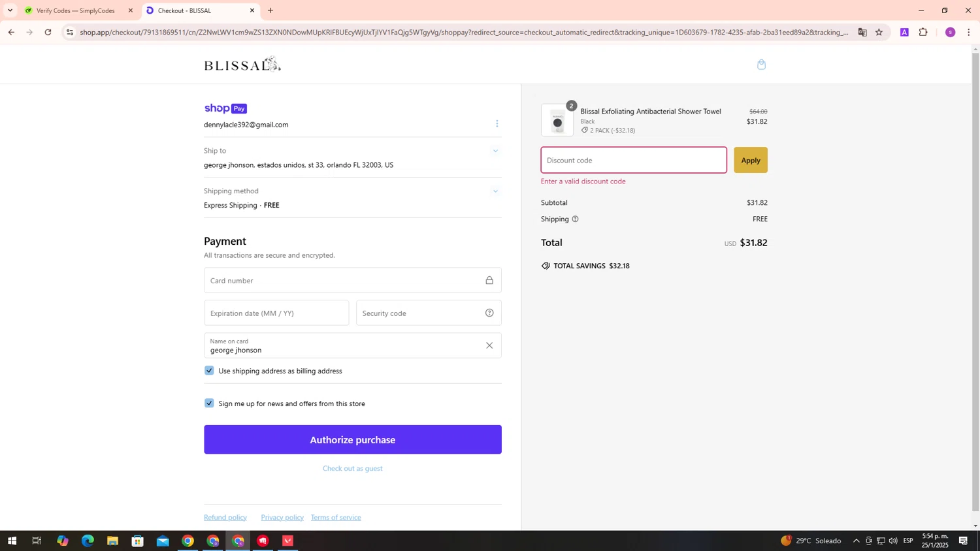Open the Windows Start menu
Viewport: 980px width, 551px height.
12,541
